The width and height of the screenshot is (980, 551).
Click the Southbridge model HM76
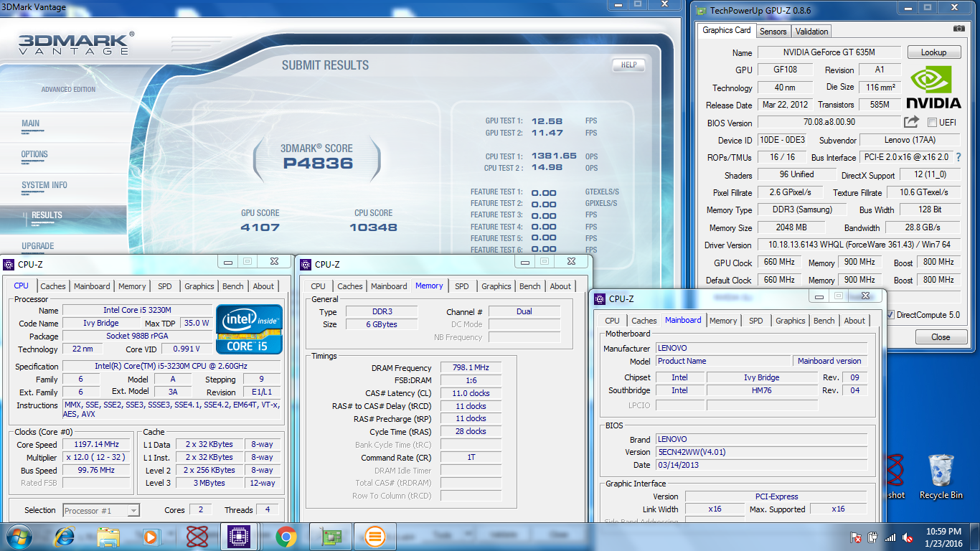point(762,390)
